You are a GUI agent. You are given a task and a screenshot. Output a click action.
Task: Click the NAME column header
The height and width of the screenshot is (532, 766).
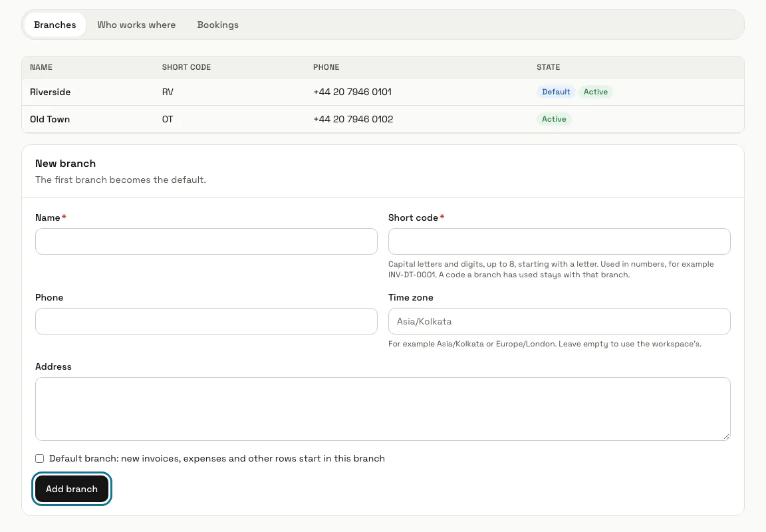pos(41,67)
